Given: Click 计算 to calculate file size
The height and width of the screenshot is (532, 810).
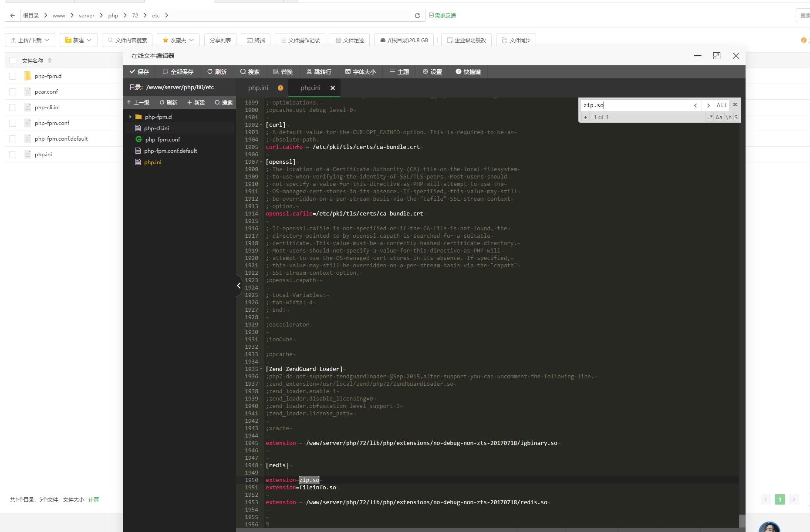Looking at the screenshot, I should point(94,500).
